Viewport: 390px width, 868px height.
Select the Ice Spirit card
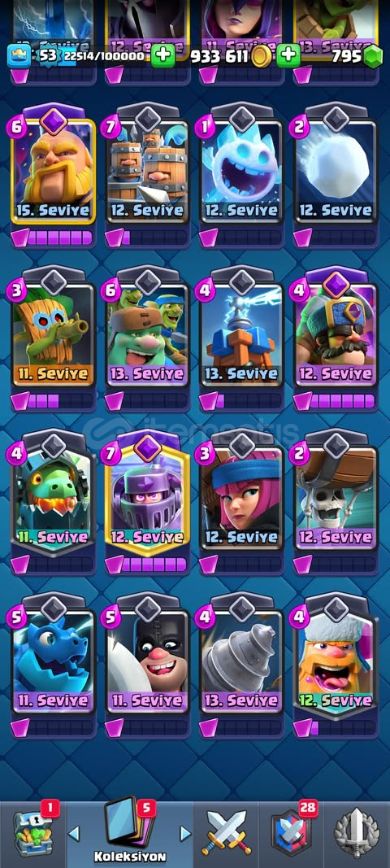tap(241, 168)
